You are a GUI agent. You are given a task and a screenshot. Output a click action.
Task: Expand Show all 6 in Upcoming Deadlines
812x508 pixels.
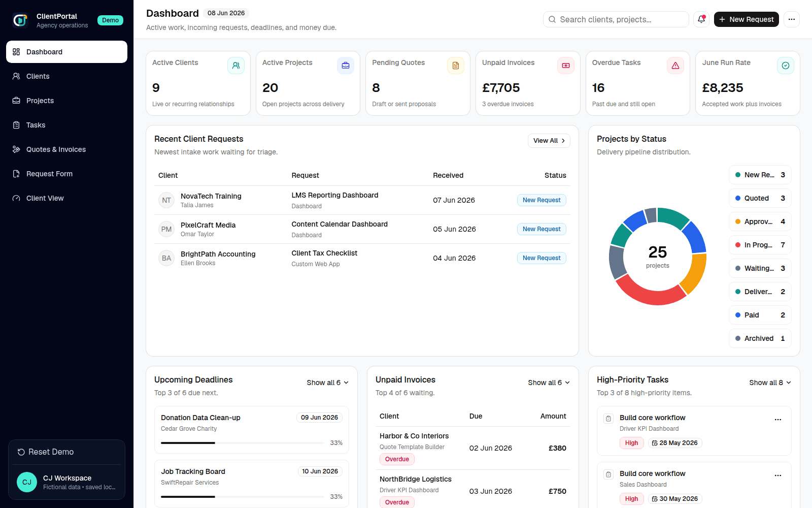pyautogui.click(x=327, y=383)
